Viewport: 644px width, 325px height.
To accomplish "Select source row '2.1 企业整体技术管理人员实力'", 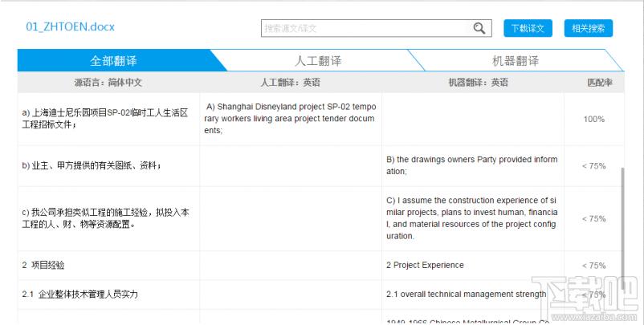I will coord(79,295).
